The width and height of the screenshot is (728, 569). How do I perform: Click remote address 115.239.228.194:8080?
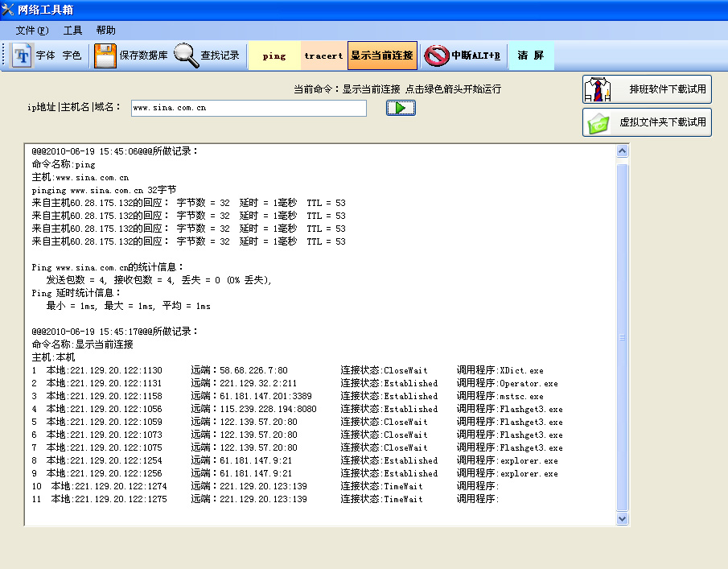(268, 409)
